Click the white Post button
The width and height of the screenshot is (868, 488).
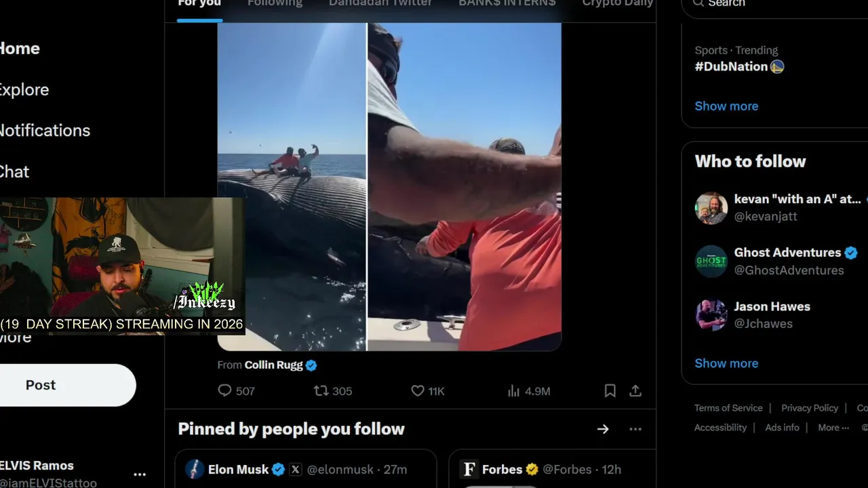[x=68, y=385]
